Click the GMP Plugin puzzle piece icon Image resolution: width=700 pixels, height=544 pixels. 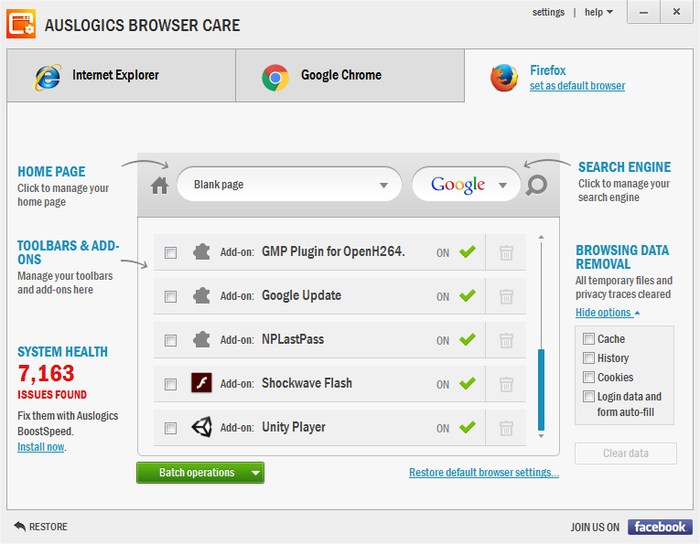201,252
